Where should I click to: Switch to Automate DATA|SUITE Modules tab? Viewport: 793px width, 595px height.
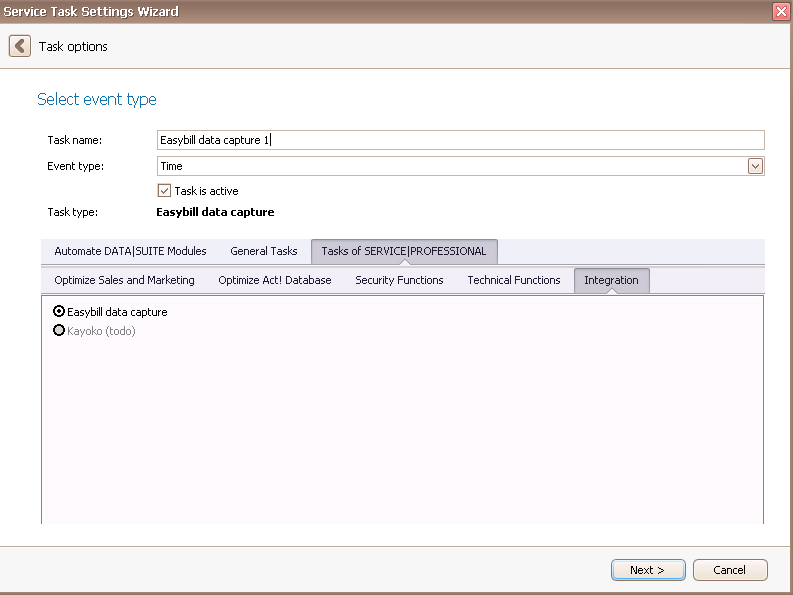tap(130, 251)
